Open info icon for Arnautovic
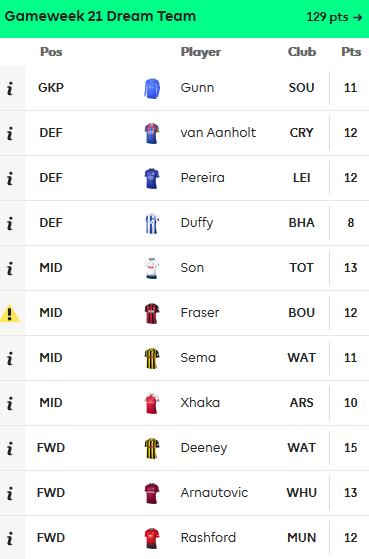369x559 pixels. 10,494
